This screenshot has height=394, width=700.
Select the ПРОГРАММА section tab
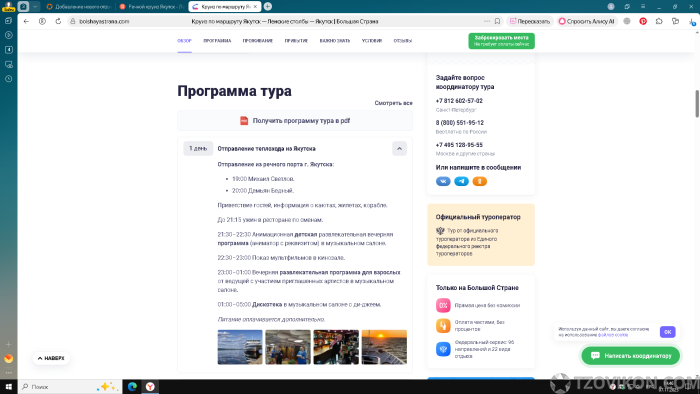(x=217, y=41)
